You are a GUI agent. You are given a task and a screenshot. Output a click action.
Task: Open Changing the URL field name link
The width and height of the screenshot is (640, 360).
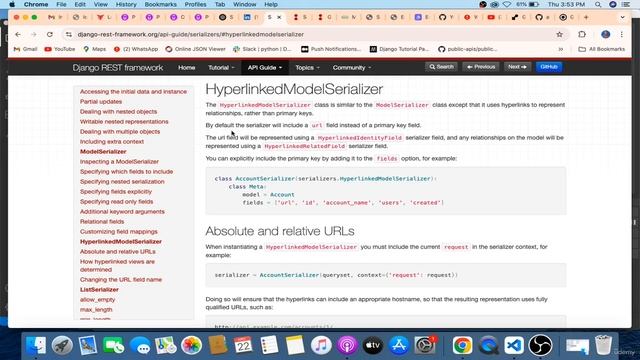point(121,280)
